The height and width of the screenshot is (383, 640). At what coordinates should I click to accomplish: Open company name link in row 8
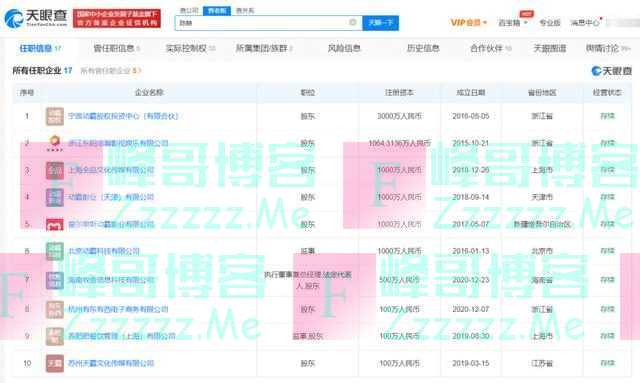click(118, 309)
